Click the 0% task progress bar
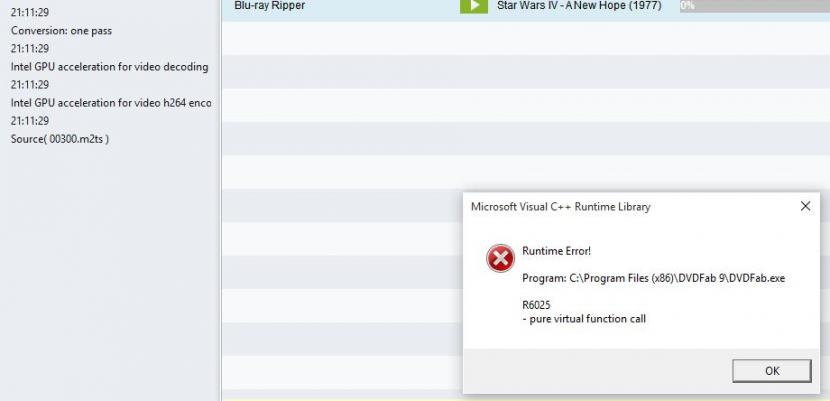Screen dimensions: 830x401 click(x=755, y=6)
